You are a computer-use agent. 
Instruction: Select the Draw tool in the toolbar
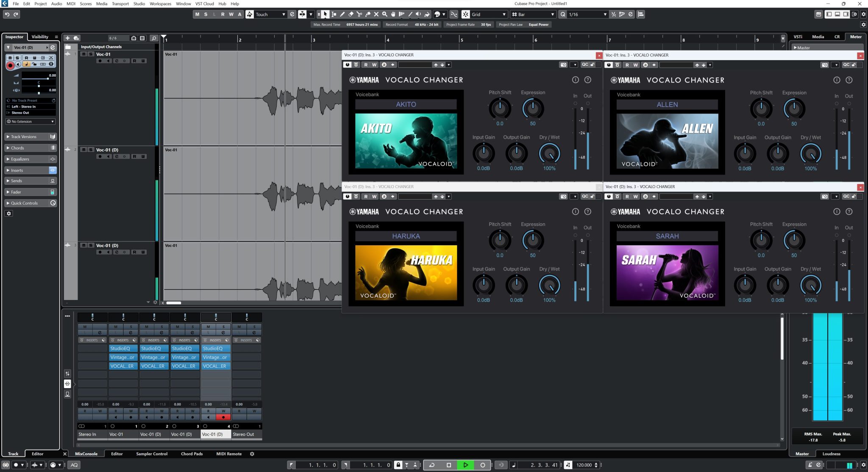342,14
